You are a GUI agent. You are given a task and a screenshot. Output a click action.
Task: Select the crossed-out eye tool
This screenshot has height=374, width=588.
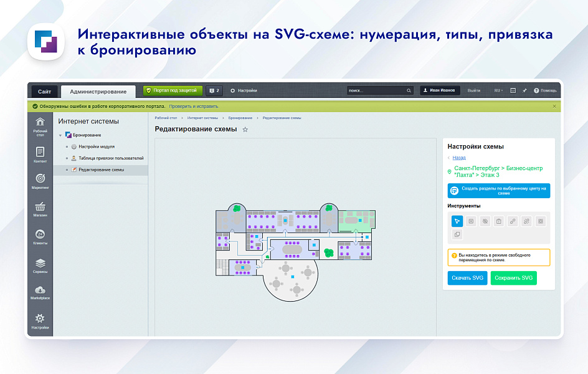coord(485,221)
